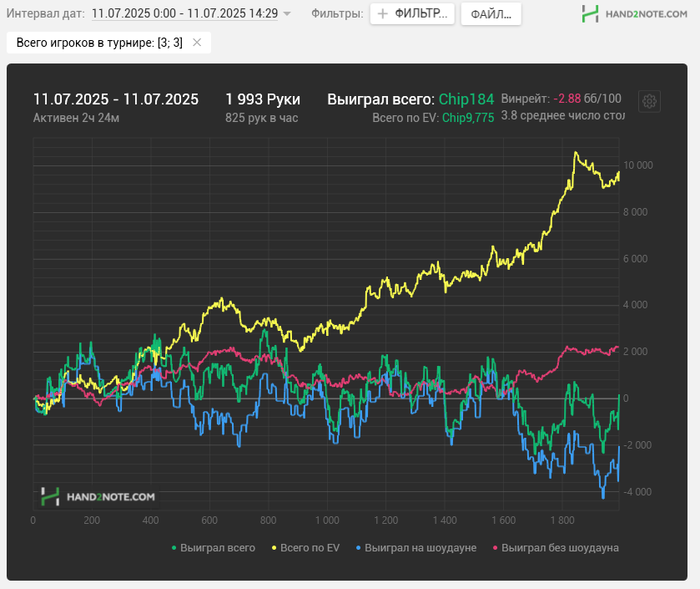Click the 1 993 Руки hand count

pos(262,99)
